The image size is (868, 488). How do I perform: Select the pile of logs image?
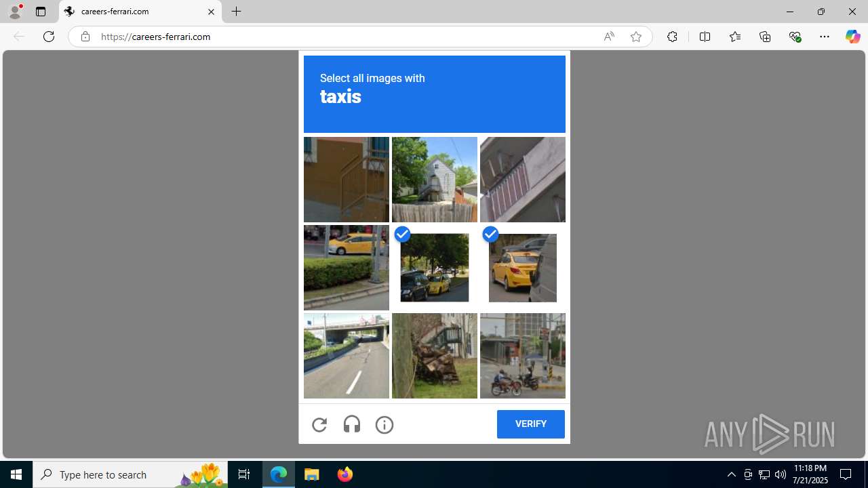click(x=435, y=356)
